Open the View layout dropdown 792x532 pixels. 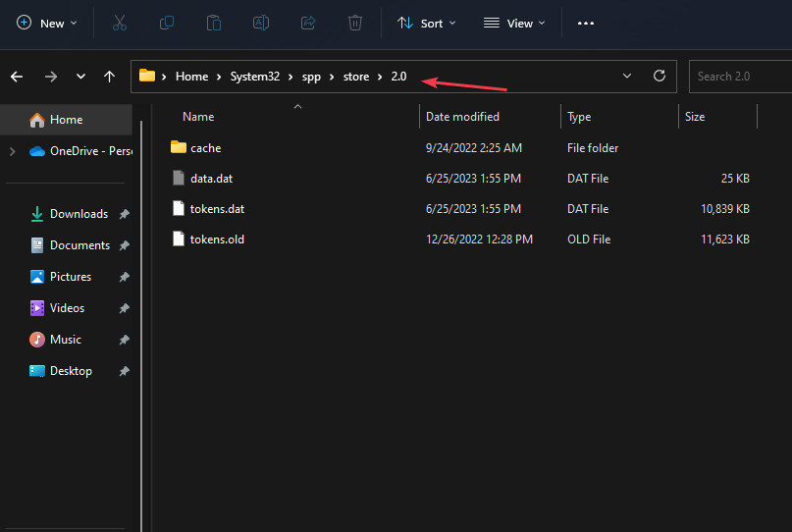coord(514,24)
